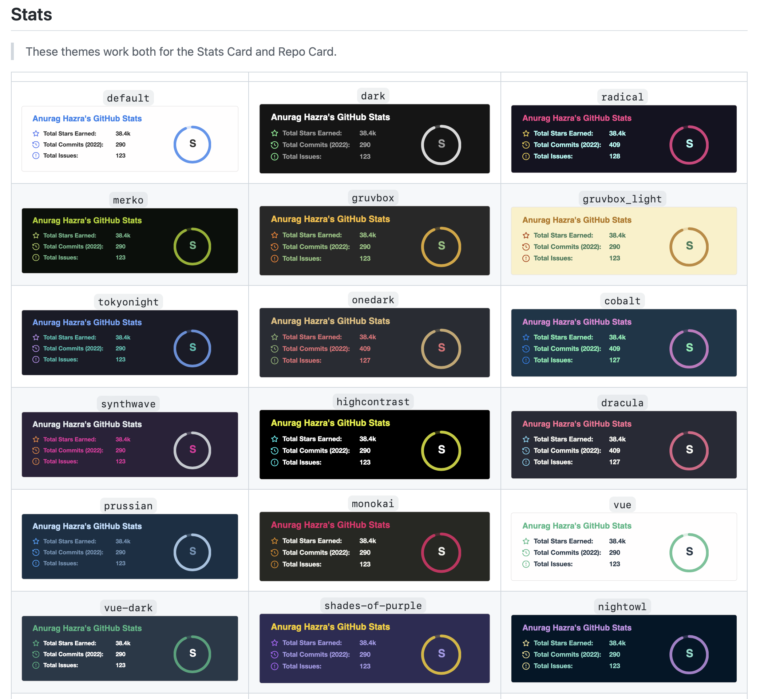Click the onedark theme name label

tap(373, 300)
